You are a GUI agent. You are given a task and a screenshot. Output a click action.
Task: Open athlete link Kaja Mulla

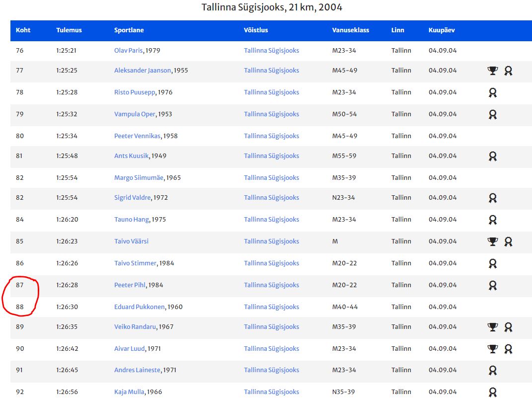pos(129,392)
